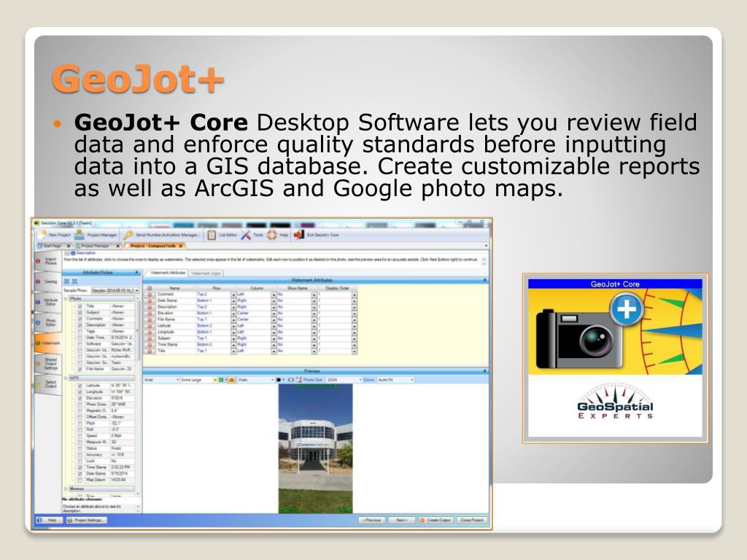Viewport: 747px width, 560px height.
Task: Click expand-all icon in Attribute Picker
Action: 67,281
